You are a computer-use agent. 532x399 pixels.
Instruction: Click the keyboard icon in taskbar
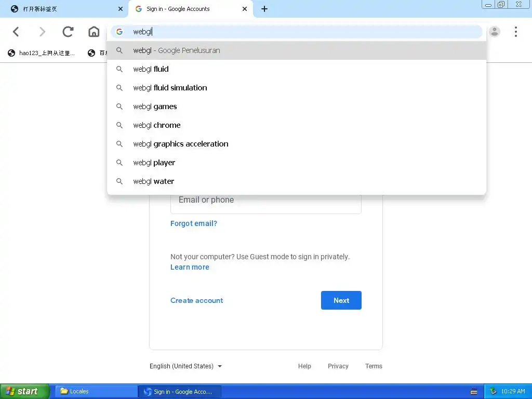(x=474, y=392)
